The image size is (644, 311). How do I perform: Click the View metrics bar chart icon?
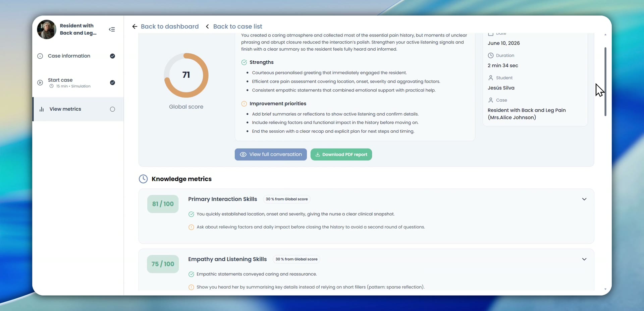42,109
